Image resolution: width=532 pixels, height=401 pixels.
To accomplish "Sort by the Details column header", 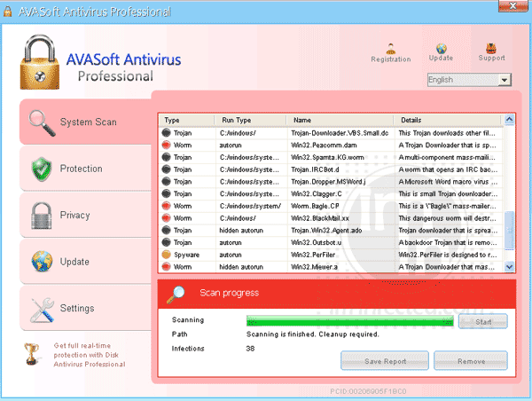I will (448, 120).
